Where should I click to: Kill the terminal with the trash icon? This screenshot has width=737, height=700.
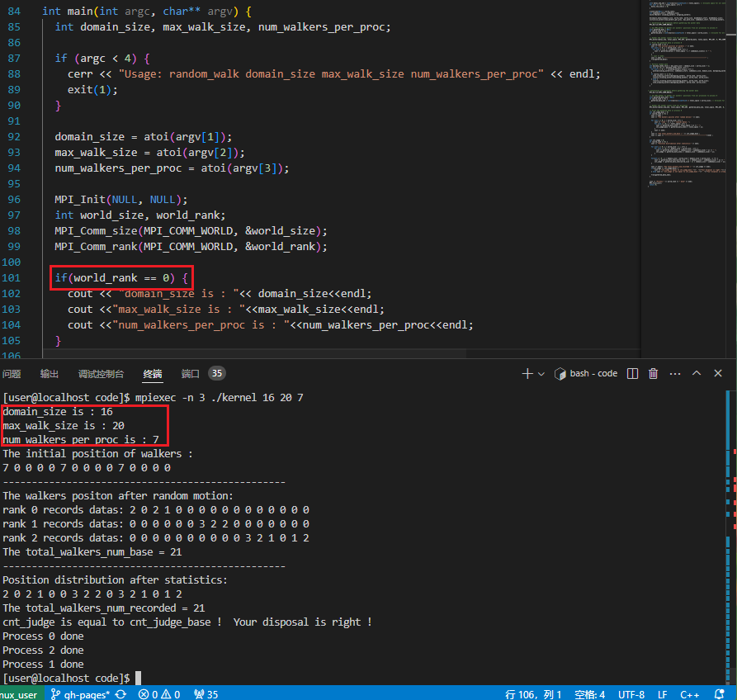point(653,374)
